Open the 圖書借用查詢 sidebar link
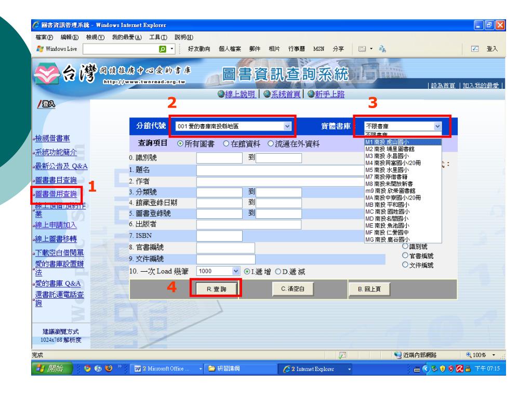Viewport: 532px width, 399px height. (x=56, y=194)
